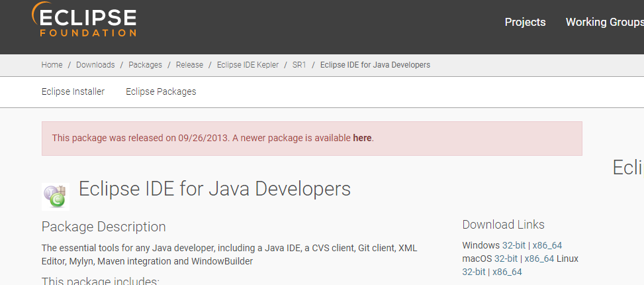Viewport: 644px width, 285px height.
Task: Click Eclipse IDE for Java Developers breadcrumb
Action: pyautogui.click(x=375, y=65)
